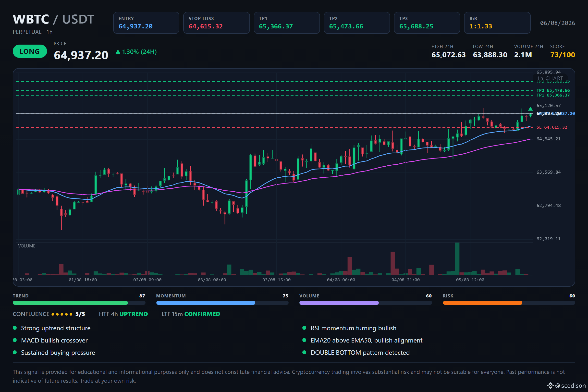588x392 pixels.
Task: Click the 02/08 09:00 time axis label
Action: (x=147, y=280)
